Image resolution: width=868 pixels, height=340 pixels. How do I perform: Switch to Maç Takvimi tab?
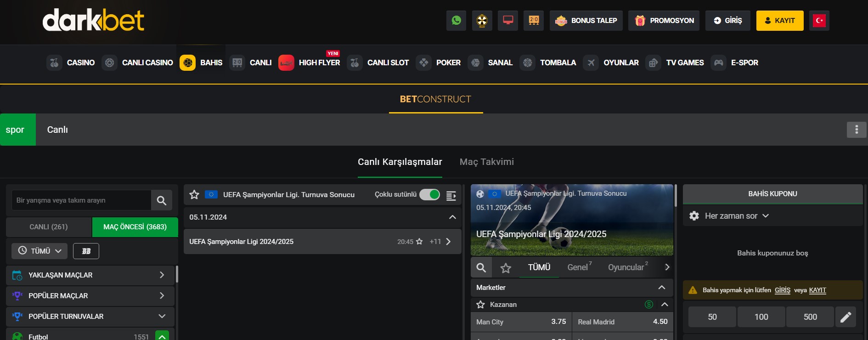[487, 162]
